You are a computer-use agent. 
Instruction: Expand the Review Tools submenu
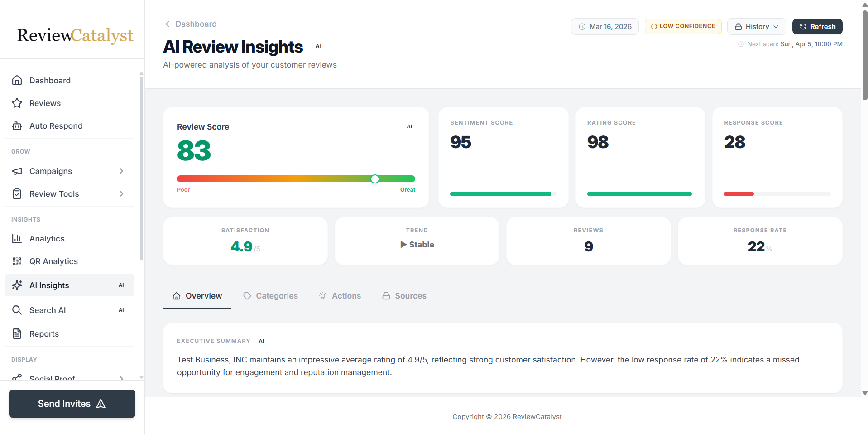121,193
